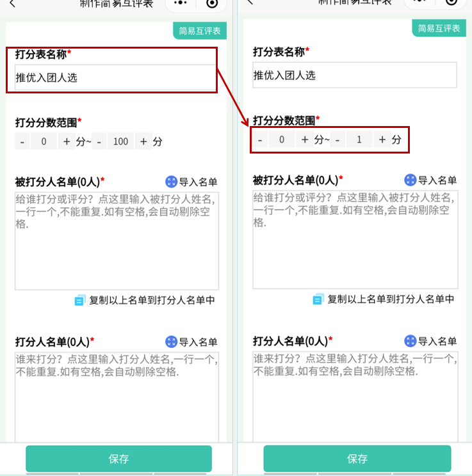Select the 简易互评表 tab in right screen
Screen dimensions: 472x476
pos(439,28)
